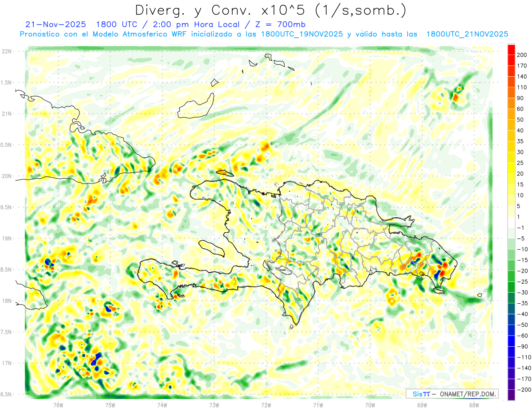Select the positive "40" colorbar value
532x411 pixels.
point(520,130)
